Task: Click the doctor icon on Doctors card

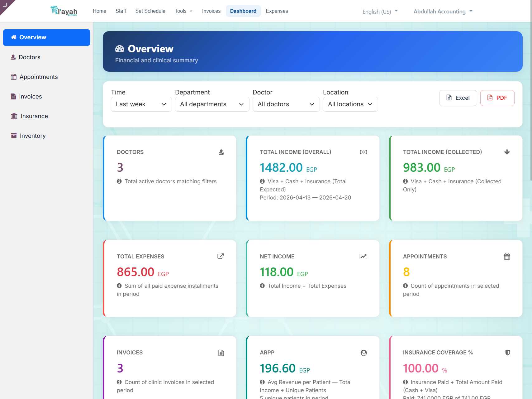Action: pos(221,152)
